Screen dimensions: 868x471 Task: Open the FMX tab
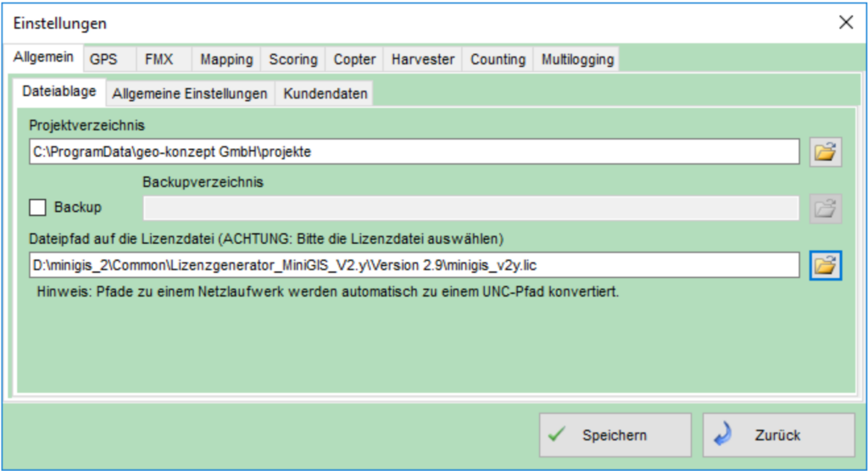pos(159,59)
